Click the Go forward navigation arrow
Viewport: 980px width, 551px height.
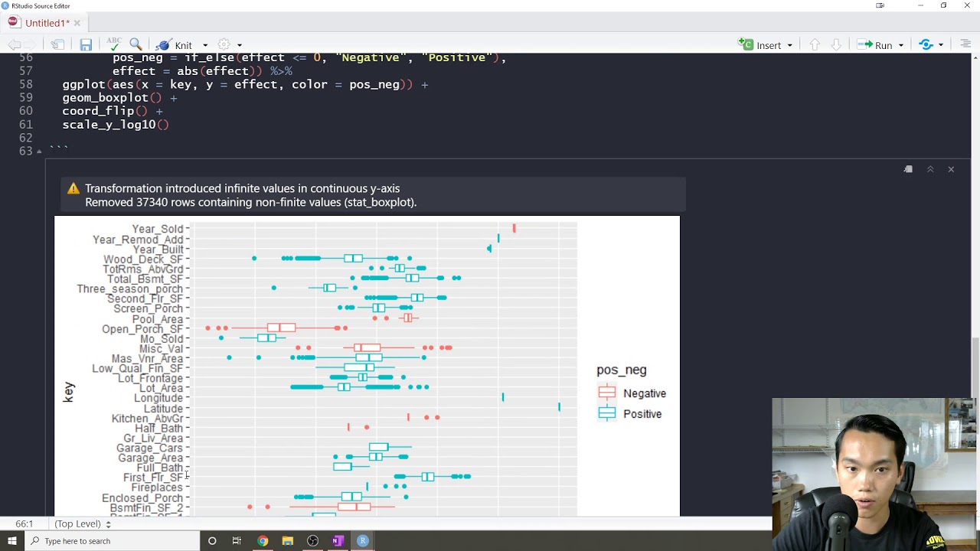(28, 45)
